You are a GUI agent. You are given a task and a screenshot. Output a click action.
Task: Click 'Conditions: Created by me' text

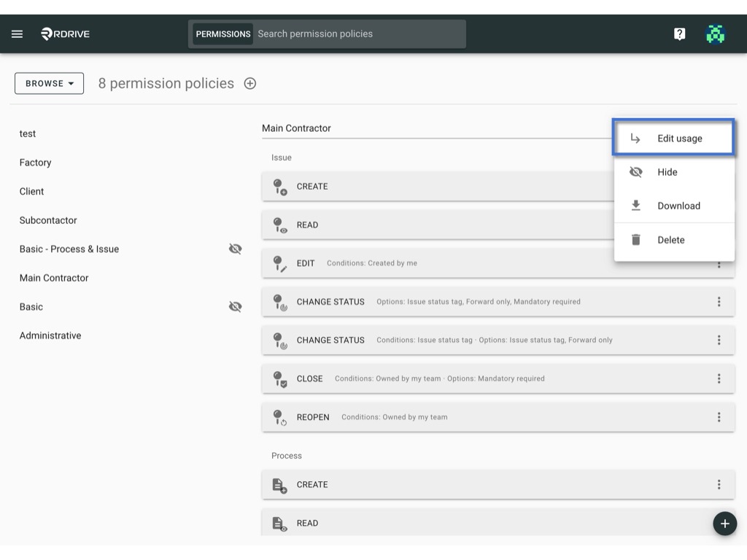371,263
